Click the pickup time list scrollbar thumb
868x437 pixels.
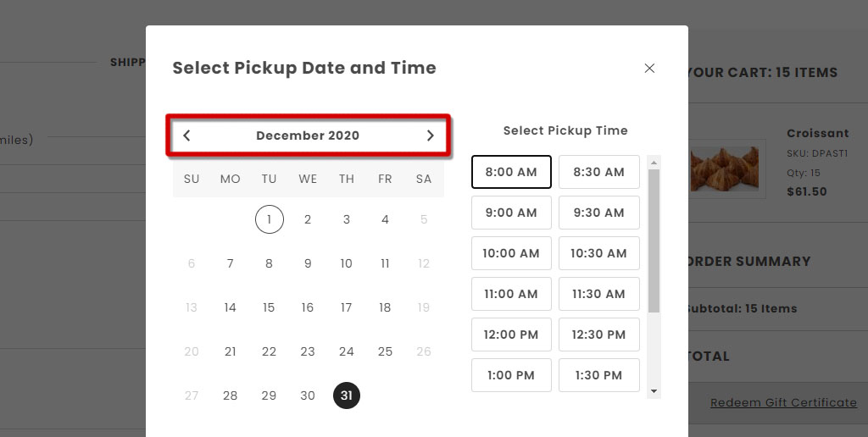[654, 241]
